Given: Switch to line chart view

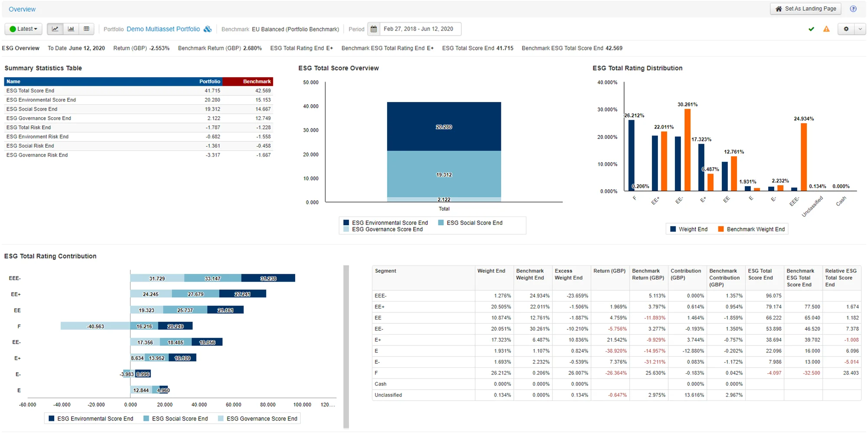Looking at the screenshot, I should [x=55, y=29].
